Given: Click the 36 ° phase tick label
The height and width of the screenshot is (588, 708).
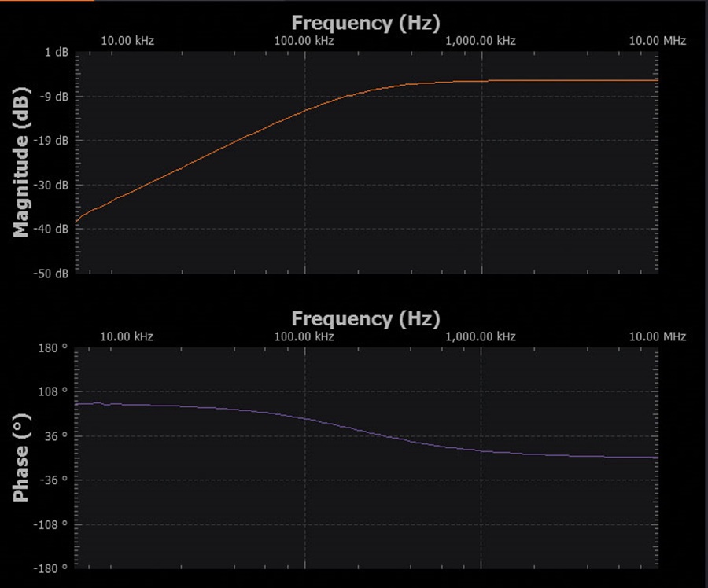Looking at the screenshot, I should pos(56,436).
